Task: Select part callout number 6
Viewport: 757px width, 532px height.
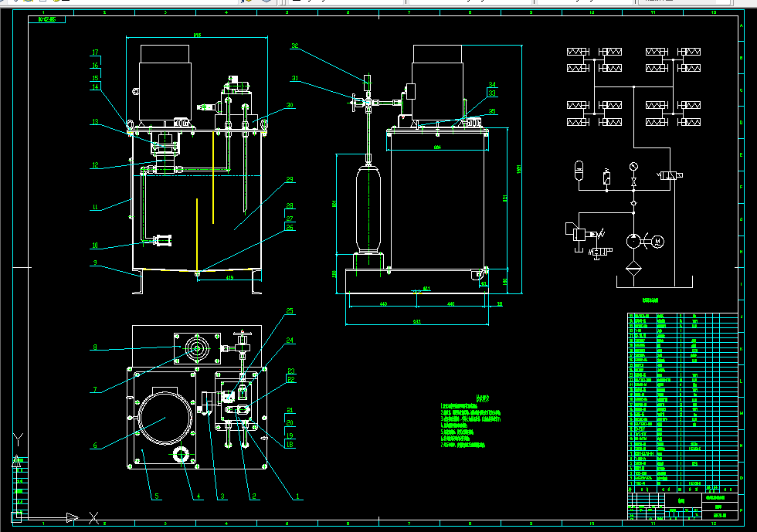Action: point(95,445)
